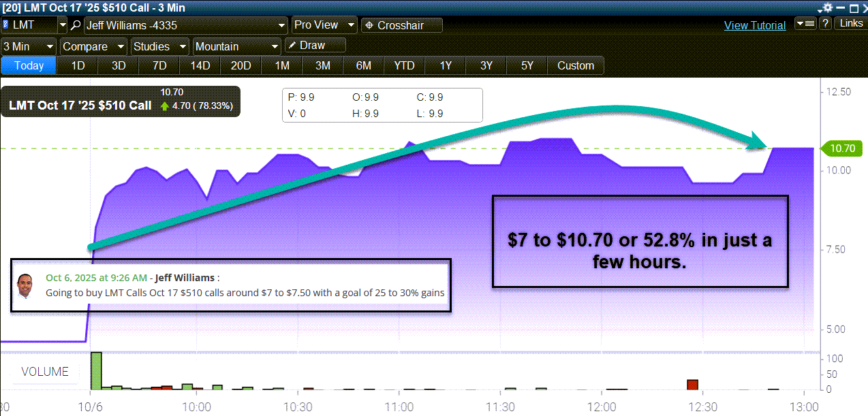Click the 11:00 time axis label
868x416 pixels.
point(399,406)
